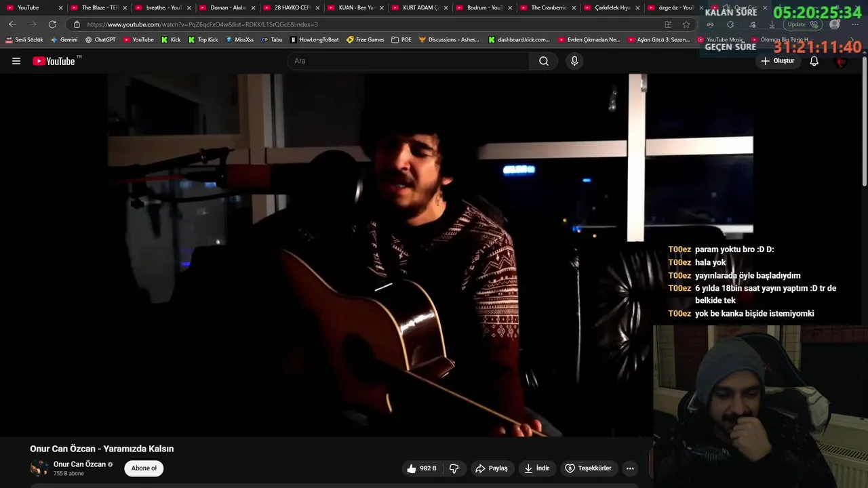The width and height of the screenshot is (868, 488).
Task: Open YouTube Music bookmark
Action: 721,40
